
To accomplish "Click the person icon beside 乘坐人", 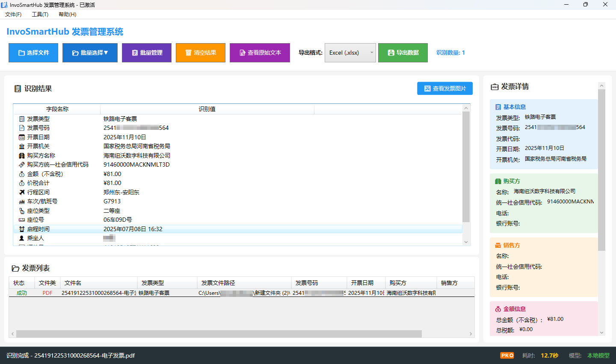I will pyautogui.click(x=21, y=238).
